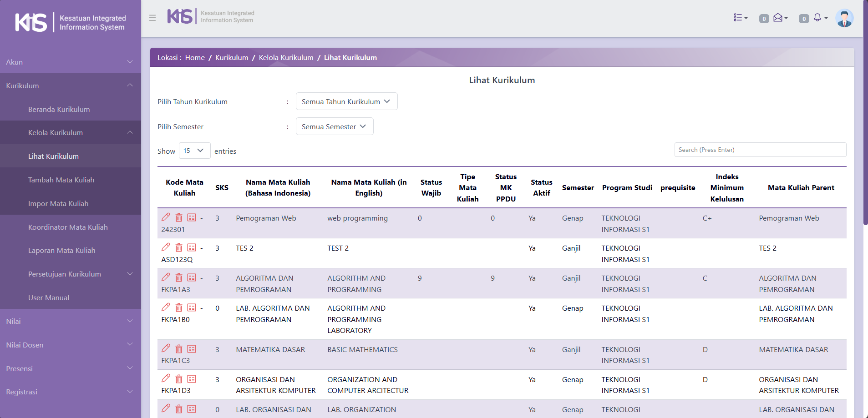Click trash icon for MATEMATIKA DASAR row

click(179, 349)
